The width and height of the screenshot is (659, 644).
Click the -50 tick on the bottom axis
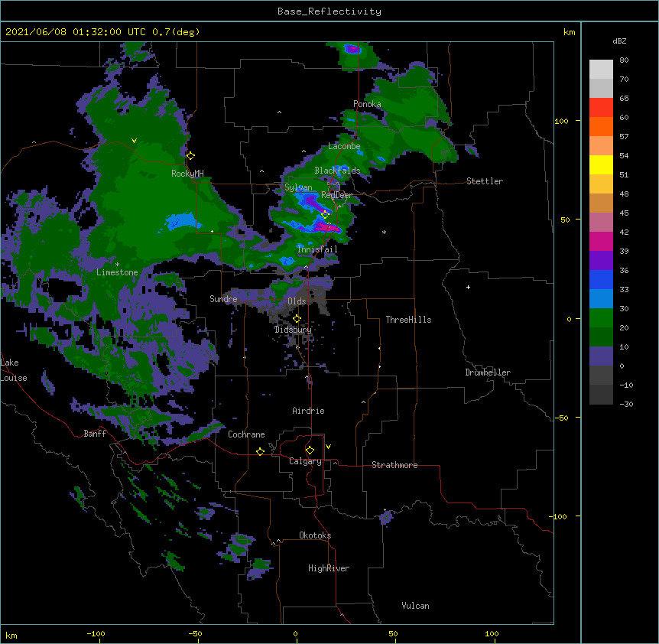coord(195,633)
